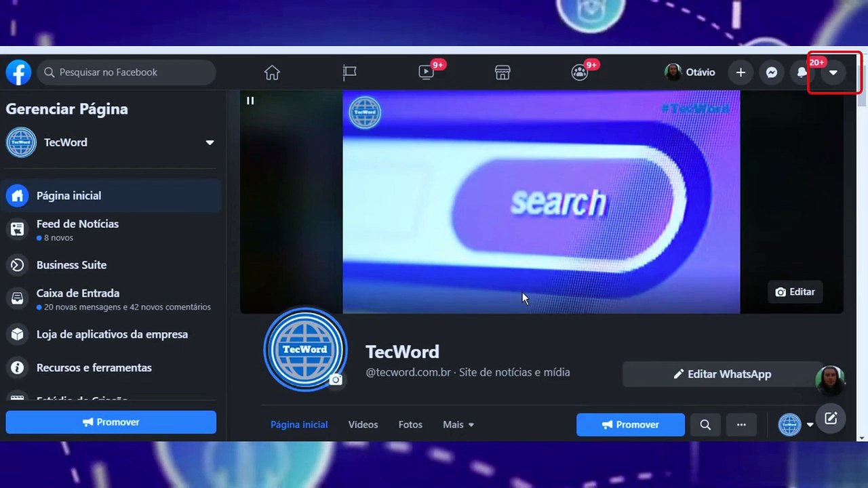This screenshot has height=488, width=868.
Task: Open the page identity switcher dropdown
Action: coord(795,425)
